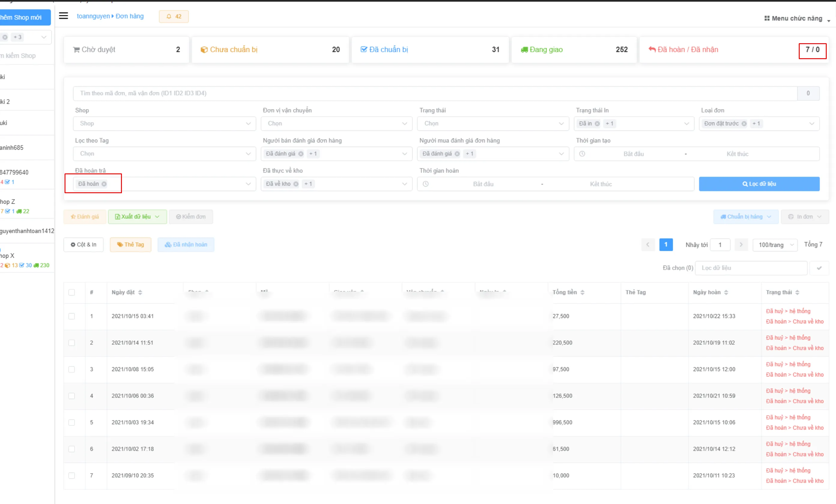Screen dimensions: 836x504
Task: Sort table by Ngày đặt column
Action: [140, 292]
